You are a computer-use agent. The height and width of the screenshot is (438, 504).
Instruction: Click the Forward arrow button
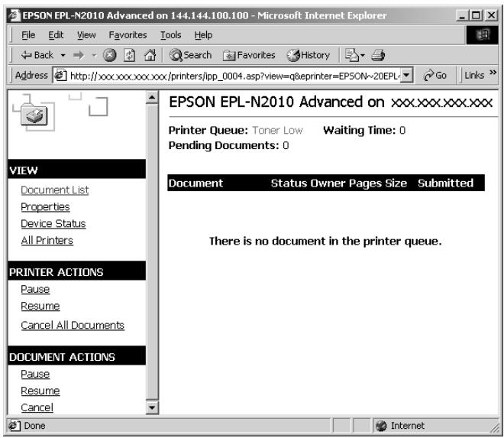click(79, 55)
